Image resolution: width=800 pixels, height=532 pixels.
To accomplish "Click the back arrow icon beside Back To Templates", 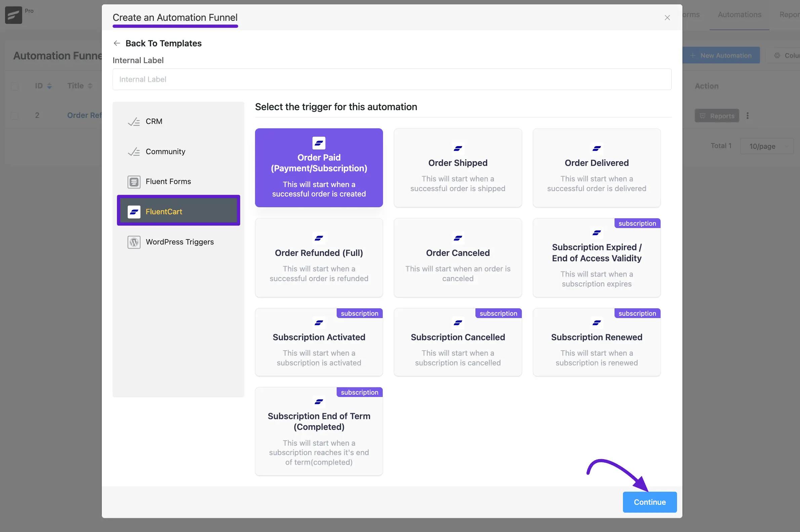I will [117, 43].
